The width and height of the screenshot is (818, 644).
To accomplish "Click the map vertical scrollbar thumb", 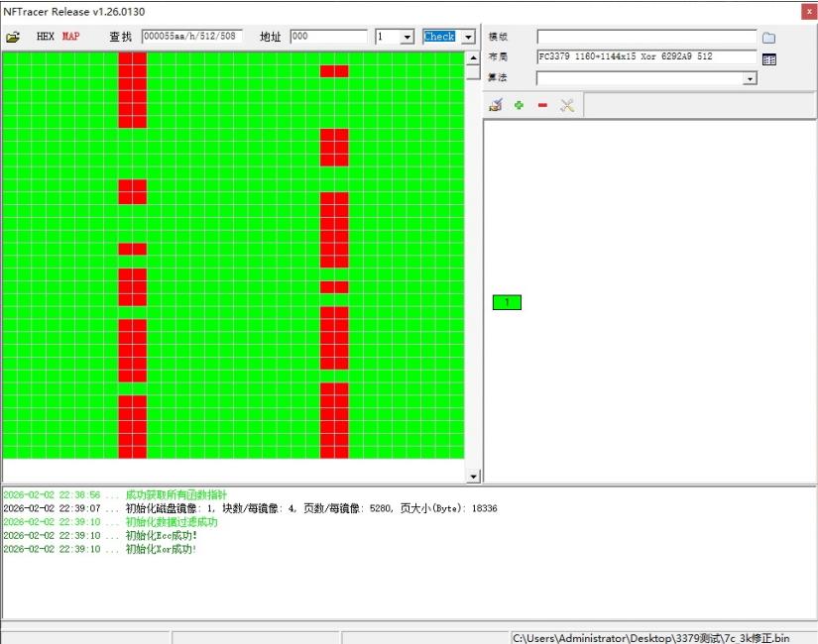I will click(x=473, y=72).
